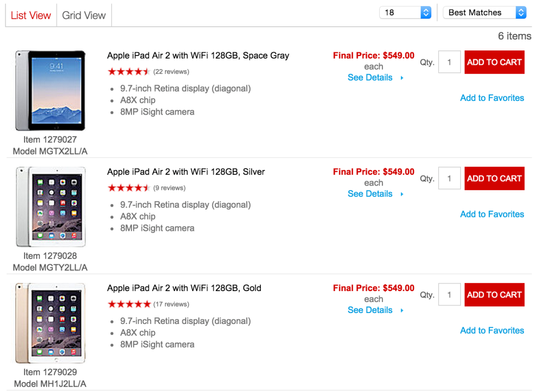
Task: Add the Space Gray iPad to cart
Action: pyautogui.click(x=494, y=63)
